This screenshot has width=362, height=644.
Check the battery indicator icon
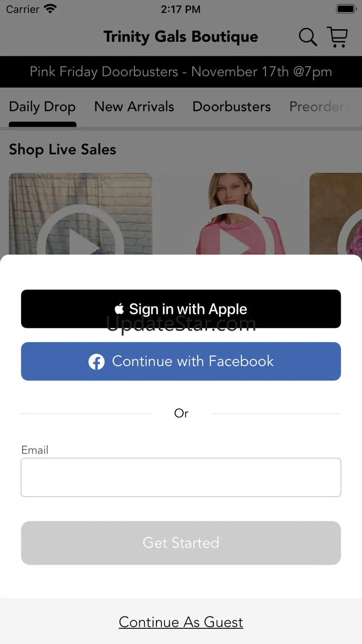pos(346,9)
